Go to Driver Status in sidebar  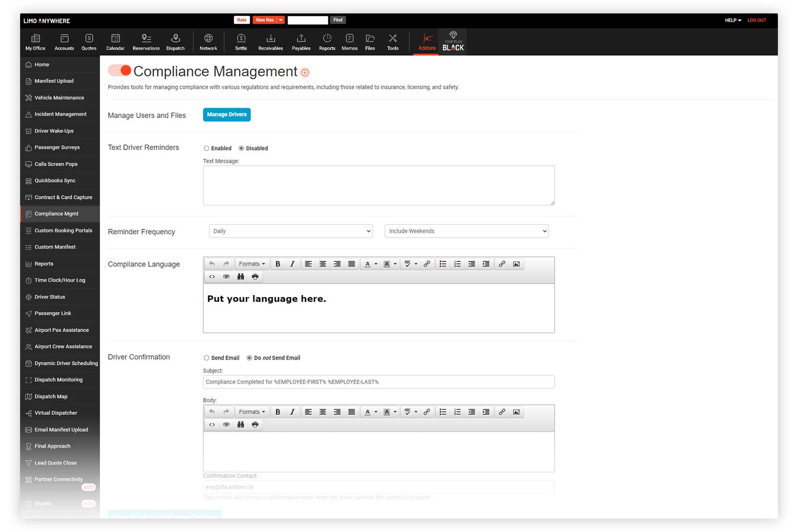(x=50, y=297)
